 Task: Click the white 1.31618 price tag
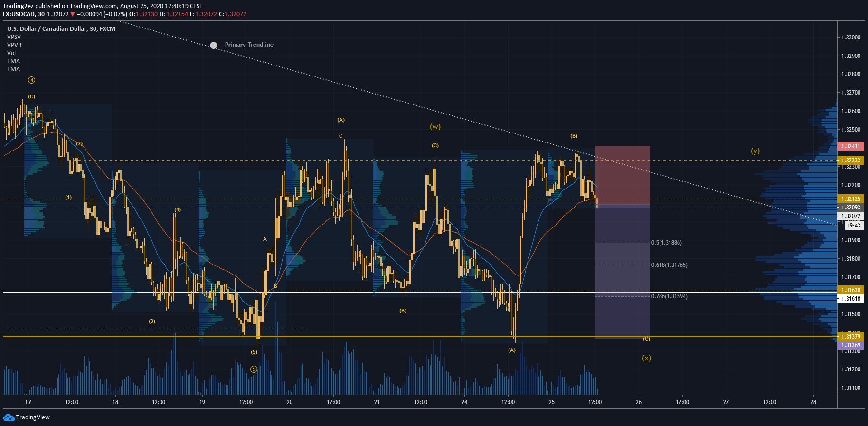851,299
